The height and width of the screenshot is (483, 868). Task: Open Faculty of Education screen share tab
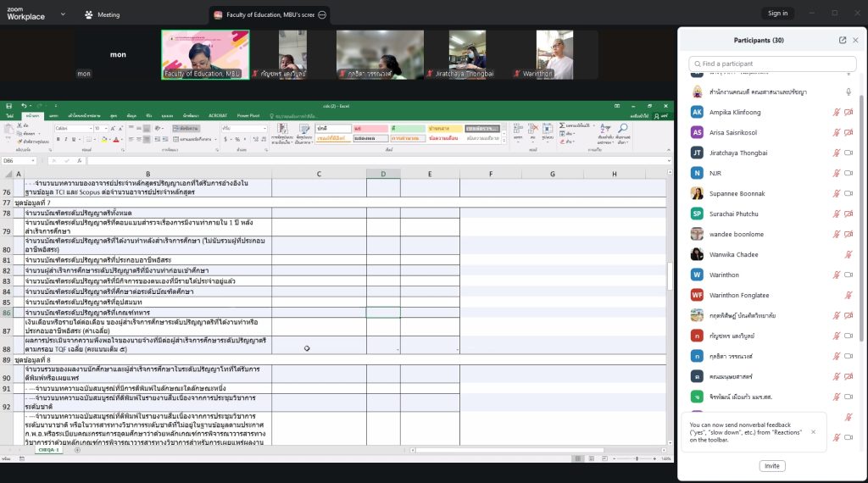270,15
